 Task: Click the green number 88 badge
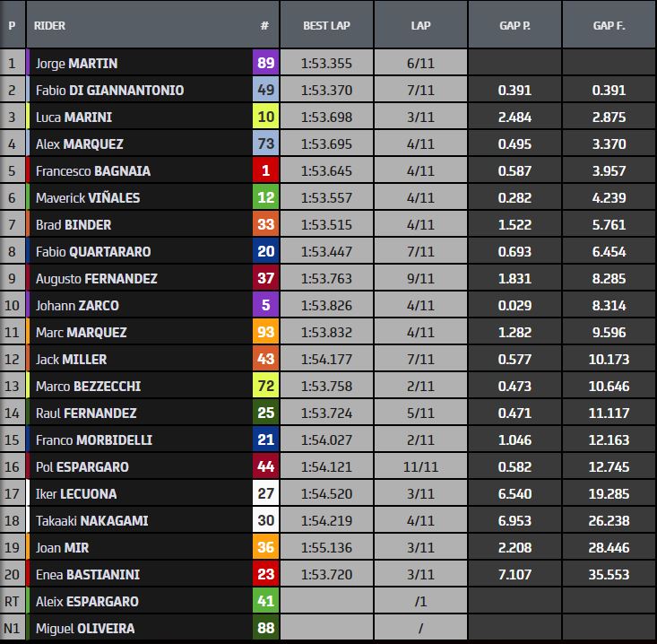tap(265, 629)
